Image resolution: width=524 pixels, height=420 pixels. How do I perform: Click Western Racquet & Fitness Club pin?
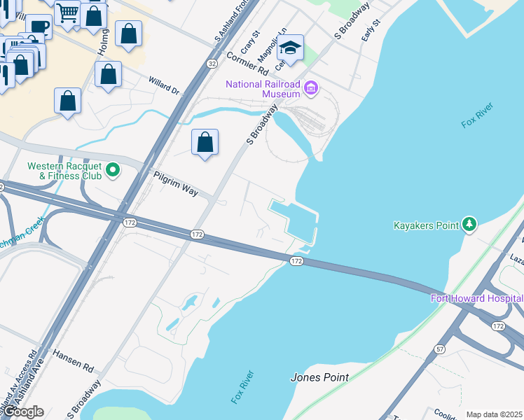coord(113,170)
